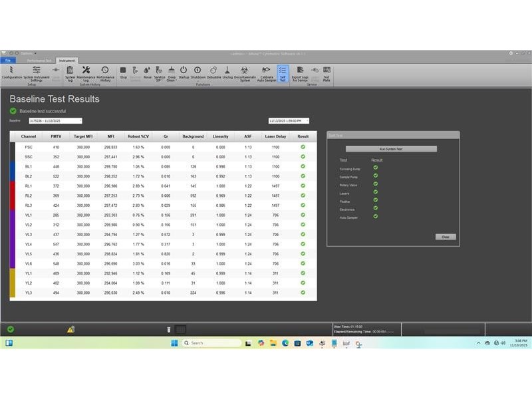Run the Shutdown function
The image size is (532, 399).
[x=198, y=72]
